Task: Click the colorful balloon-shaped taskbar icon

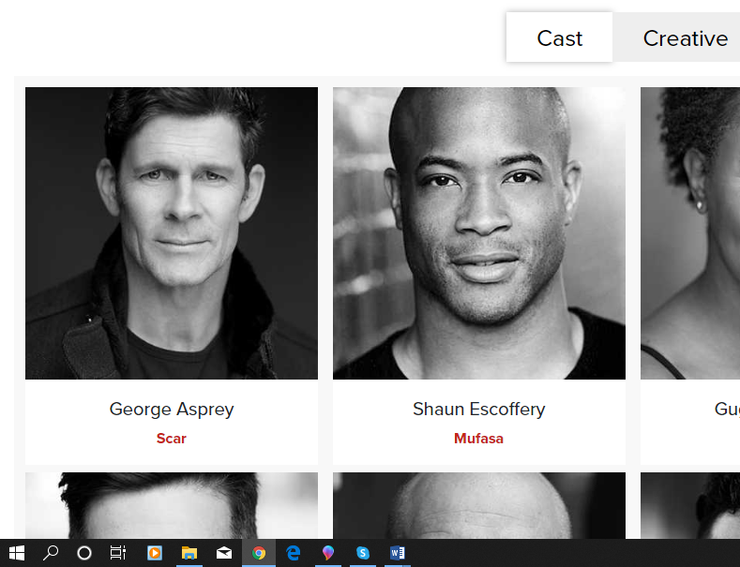Action: point(328,552)
